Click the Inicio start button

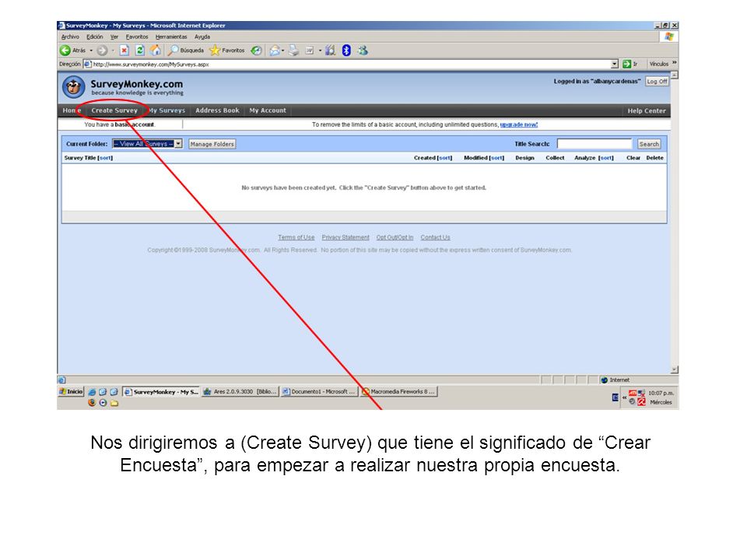coord(71,391)
